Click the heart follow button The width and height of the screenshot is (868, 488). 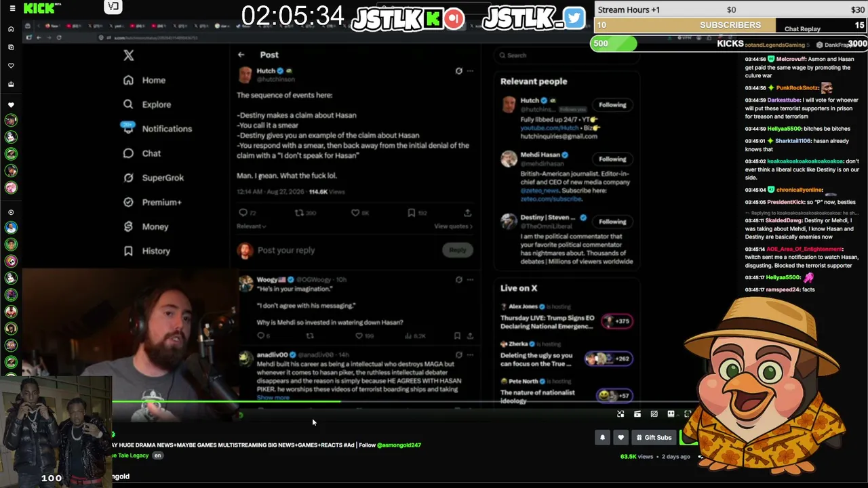point(620,438)
